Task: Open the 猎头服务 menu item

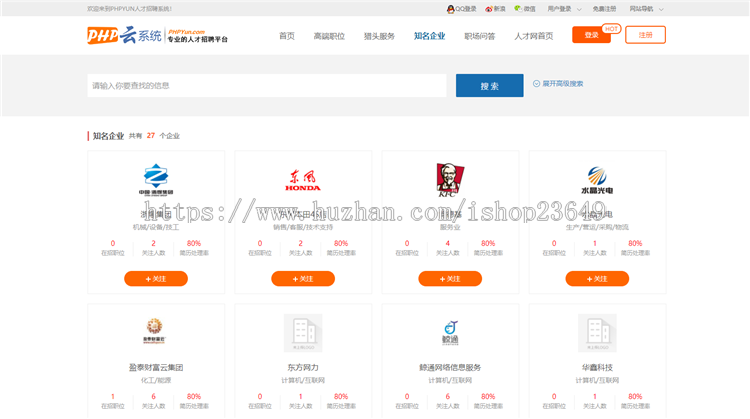Action: tap(379, 36)
